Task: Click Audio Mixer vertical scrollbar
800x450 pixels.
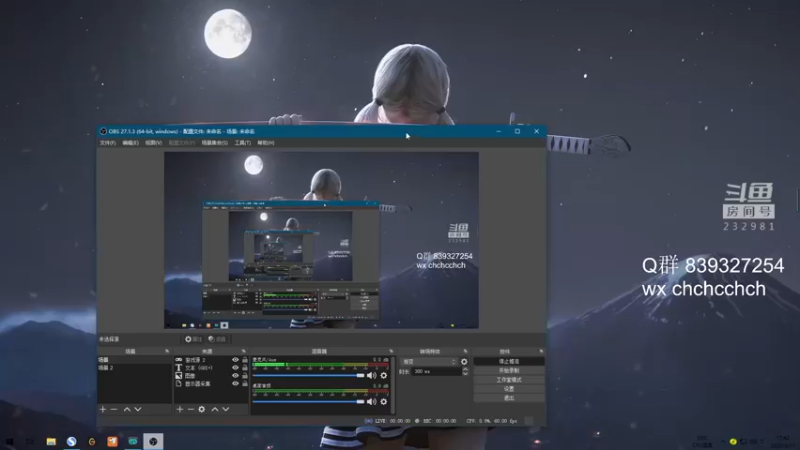Action: (x=392, y=385)
